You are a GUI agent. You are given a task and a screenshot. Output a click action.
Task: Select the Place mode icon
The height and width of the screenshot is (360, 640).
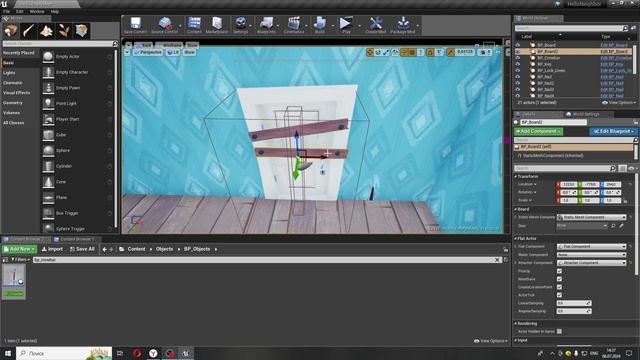(11, 31)
